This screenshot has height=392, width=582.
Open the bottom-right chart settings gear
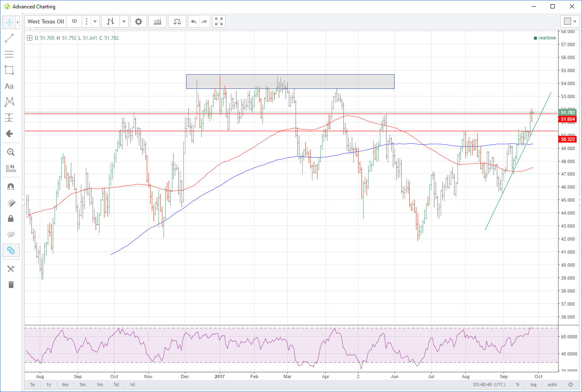(571, 384)
